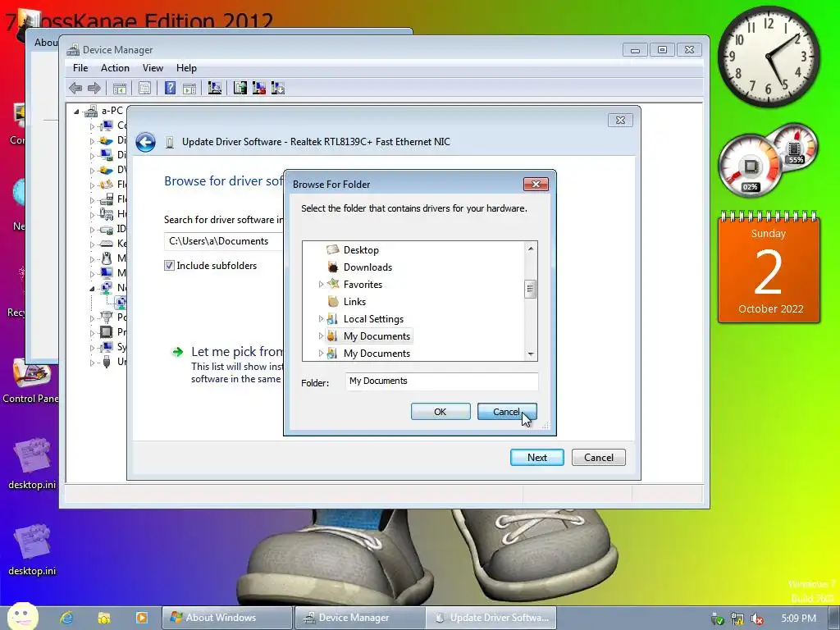Switch to Update Driver Software taskbar button

tap(492, 618)
